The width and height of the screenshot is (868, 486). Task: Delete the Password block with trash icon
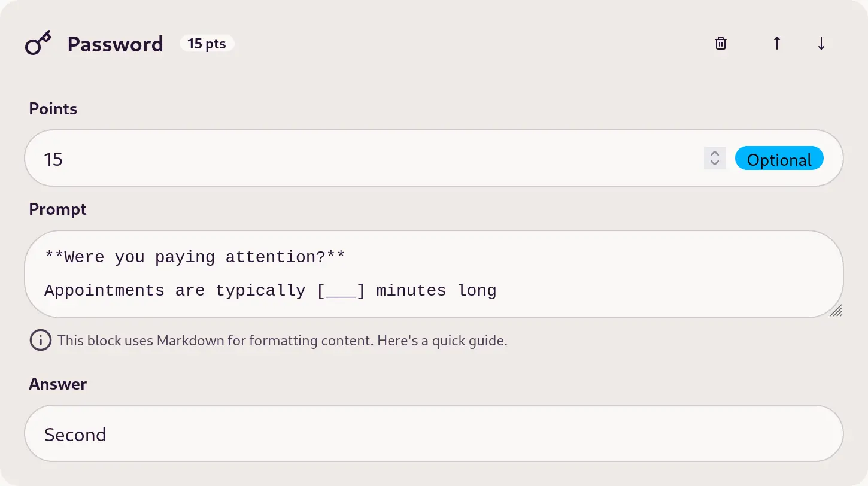click(721, 43)
